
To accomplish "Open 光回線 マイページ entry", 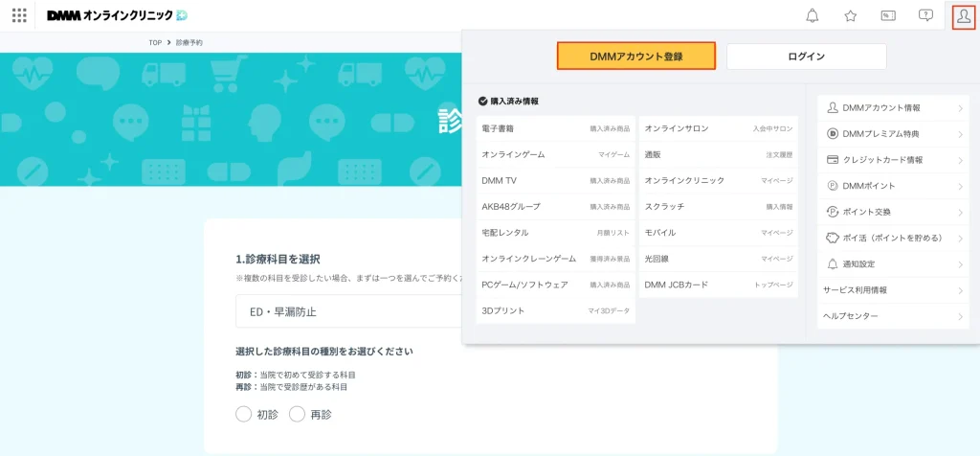I will coord(718,259).
